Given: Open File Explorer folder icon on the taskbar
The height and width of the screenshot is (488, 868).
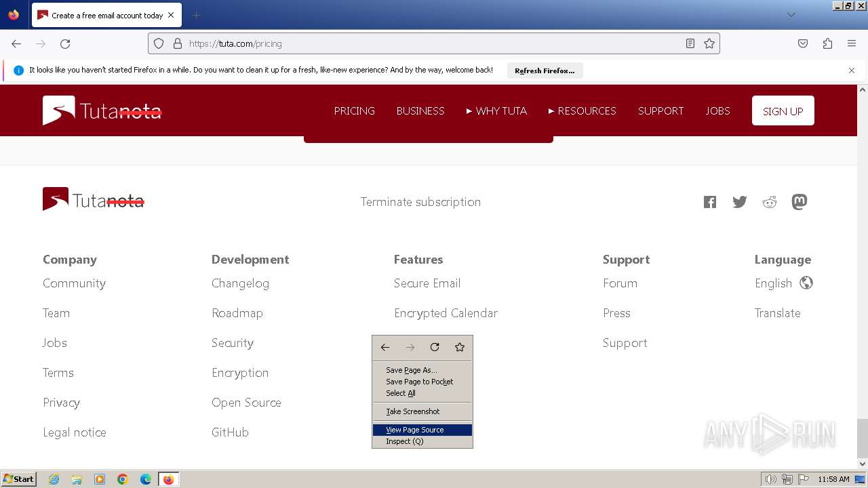Looking at the screenshot, I should tap(77, 479).
